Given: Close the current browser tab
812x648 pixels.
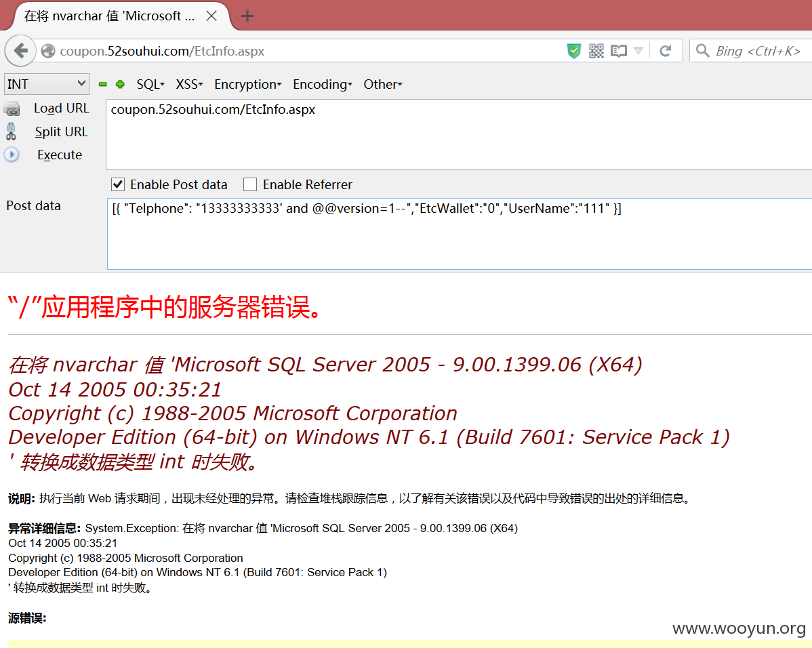Looking at the screenshot, I should 211,16.
